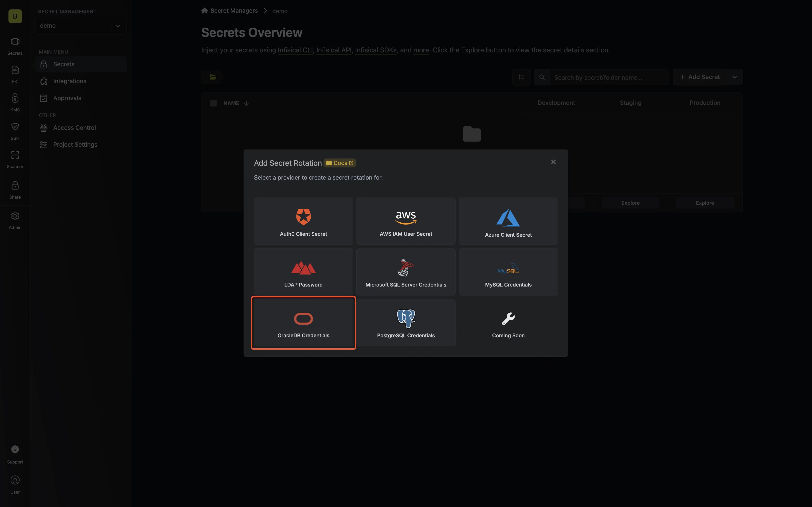Screen dimensions: 812x507
Task: Open Secrets in main menu
Action: click(x=81, y=64)
